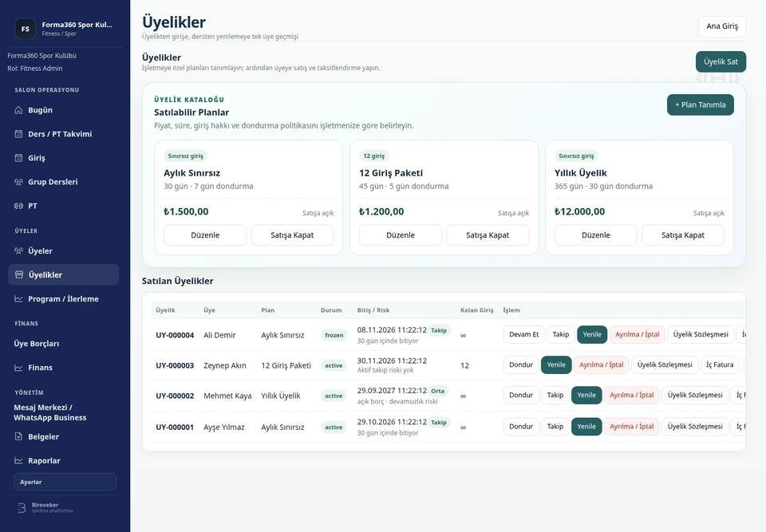Viewport: 766px width, 532px height.
Task: Close 12 Giriş Paketi plan to sales
Action: coord(488,235)
